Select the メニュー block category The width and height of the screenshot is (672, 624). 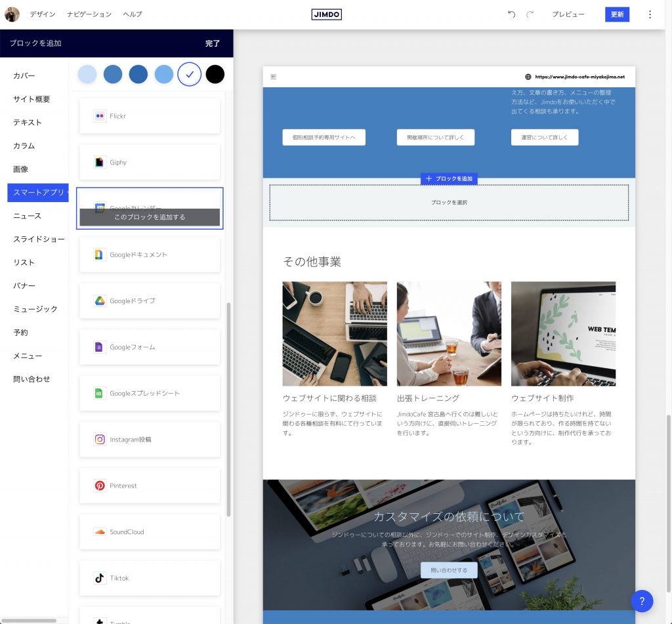[x=28, y=356]
